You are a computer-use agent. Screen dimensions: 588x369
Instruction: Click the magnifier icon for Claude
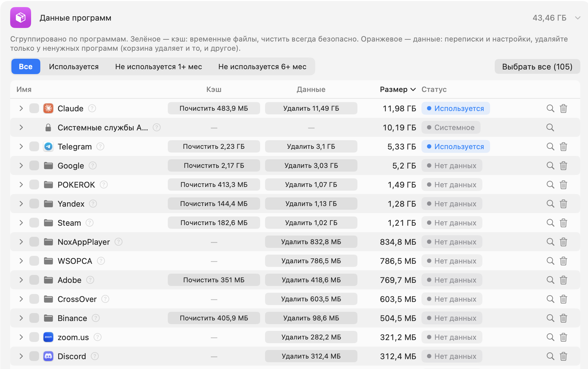pos(550,109)
